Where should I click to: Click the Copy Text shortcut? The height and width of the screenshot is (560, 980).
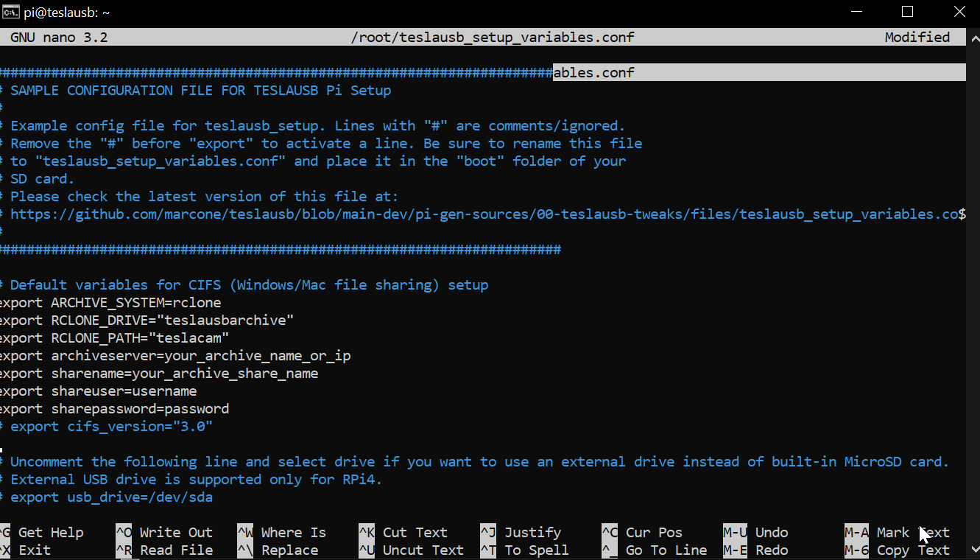click(x=898, y=550)
